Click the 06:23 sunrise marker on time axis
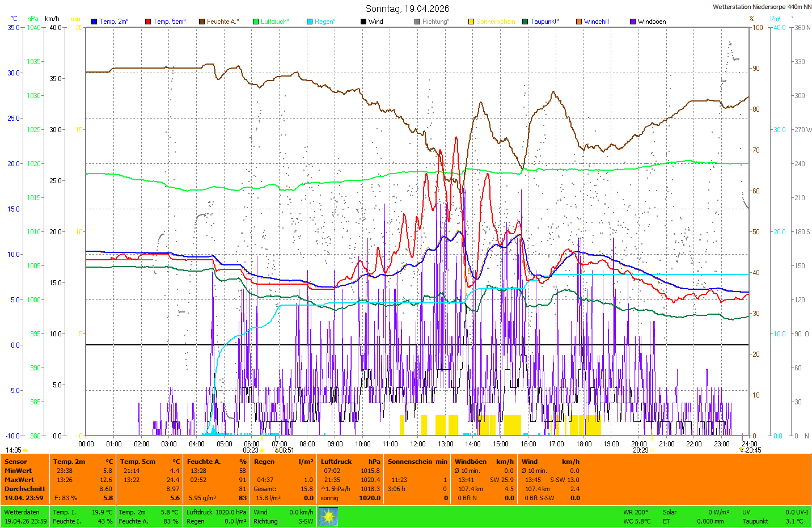Viewport: 812px width, 528px height. (x=251, y=450)
